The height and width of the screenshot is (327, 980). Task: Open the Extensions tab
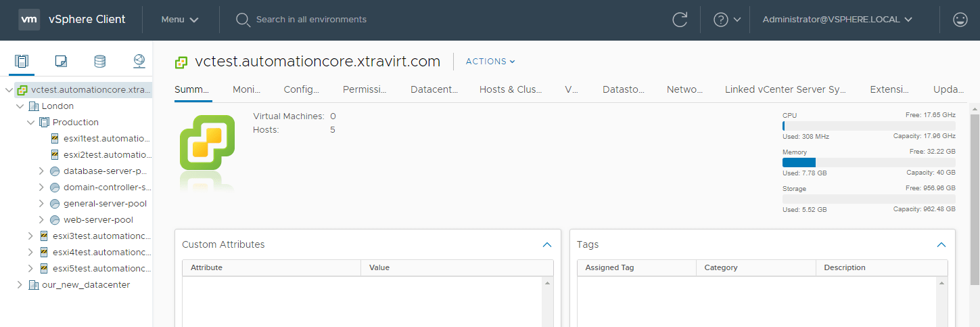[889, 89]
